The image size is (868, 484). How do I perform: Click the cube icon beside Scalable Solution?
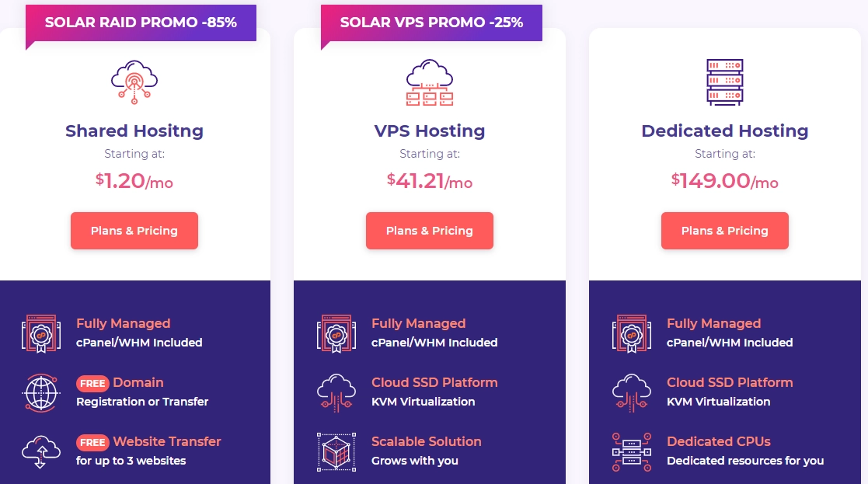point(336,452)
